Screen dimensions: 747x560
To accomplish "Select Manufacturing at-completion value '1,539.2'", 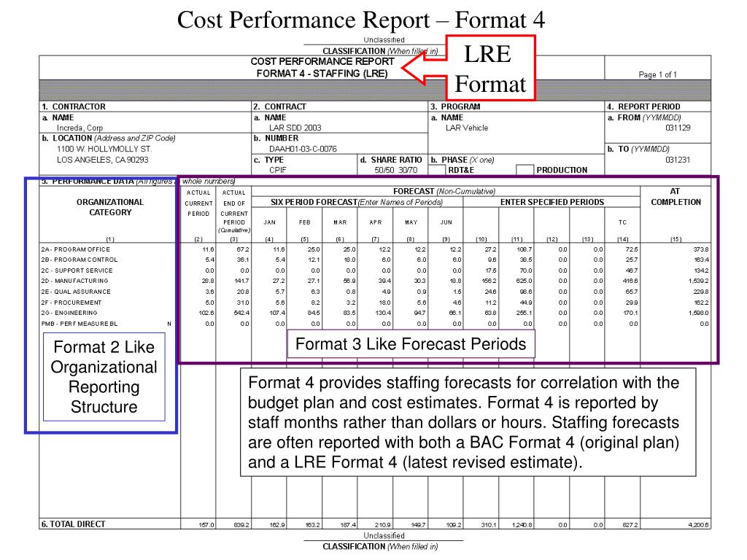I will 698,281.
